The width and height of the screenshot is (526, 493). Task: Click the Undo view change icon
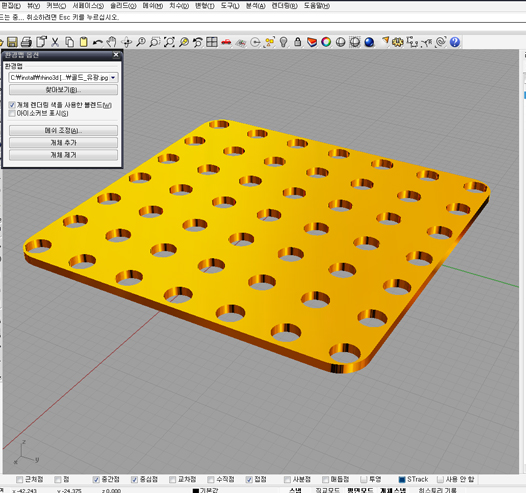coord(198,42)
